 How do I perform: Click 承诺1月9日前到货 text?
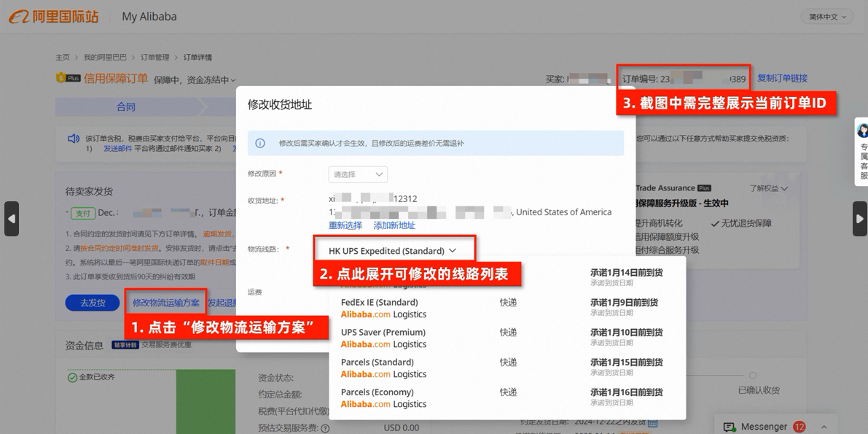(x=624, y=302)
